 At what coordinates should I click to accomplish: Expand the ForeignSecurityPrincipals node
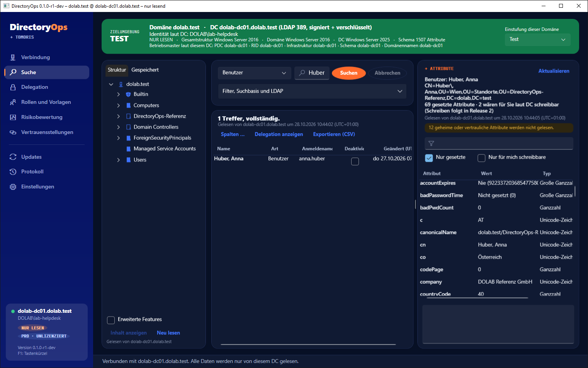pos(119,138)
